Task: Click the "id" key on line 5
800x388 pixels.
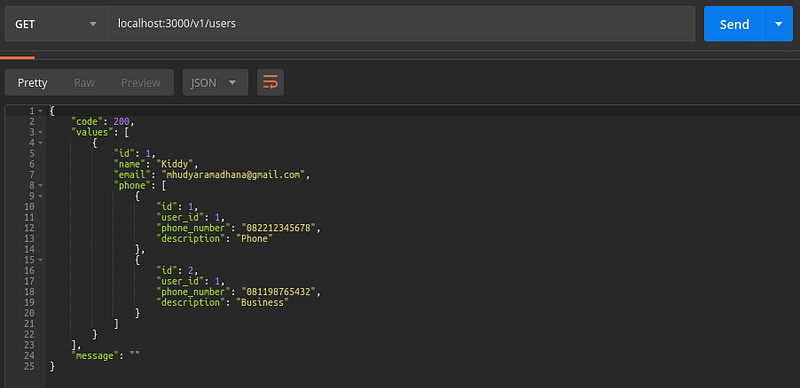Action: (125, 154)
